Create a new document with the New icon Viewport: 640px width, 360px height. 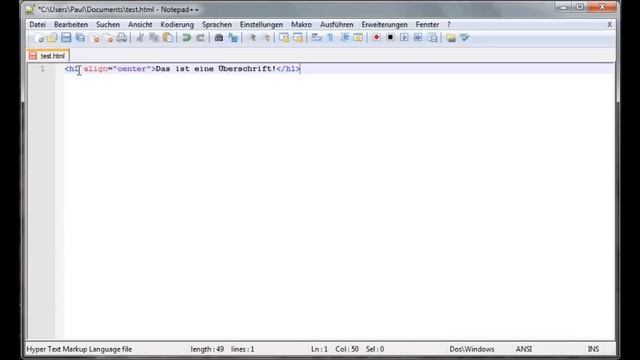[39, 38]
